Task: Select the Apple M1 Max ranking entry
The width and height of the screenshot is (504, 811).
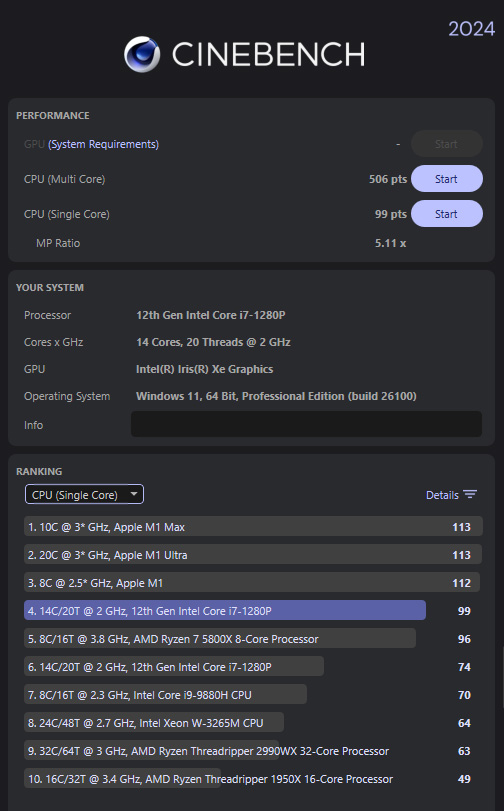Action: click(253, 527)
